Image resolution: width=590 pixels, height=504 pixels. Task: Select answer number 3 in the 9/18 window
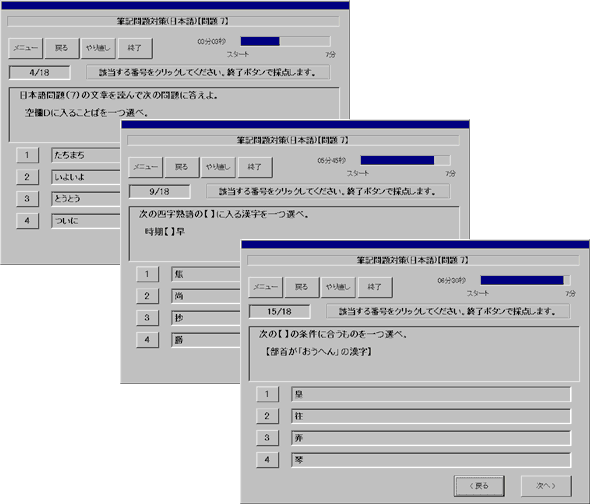coord(147,317)
